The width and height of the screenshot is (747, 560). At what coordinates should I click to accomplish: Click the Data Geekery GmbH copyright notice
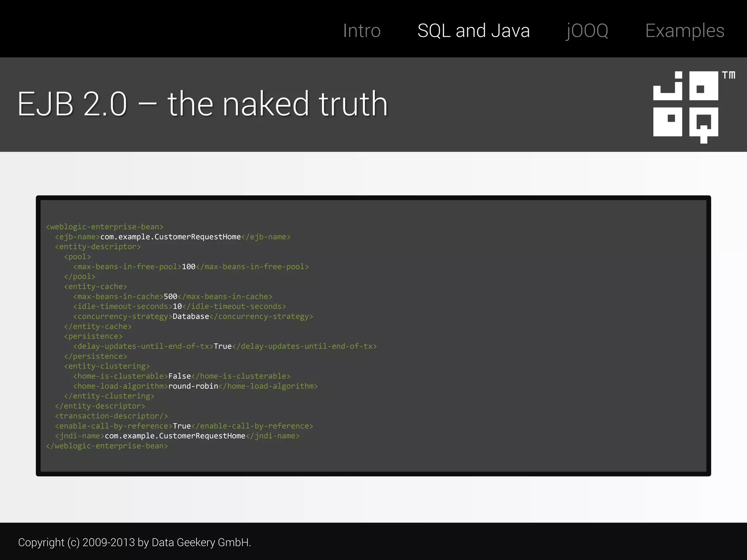pos(135,543)
